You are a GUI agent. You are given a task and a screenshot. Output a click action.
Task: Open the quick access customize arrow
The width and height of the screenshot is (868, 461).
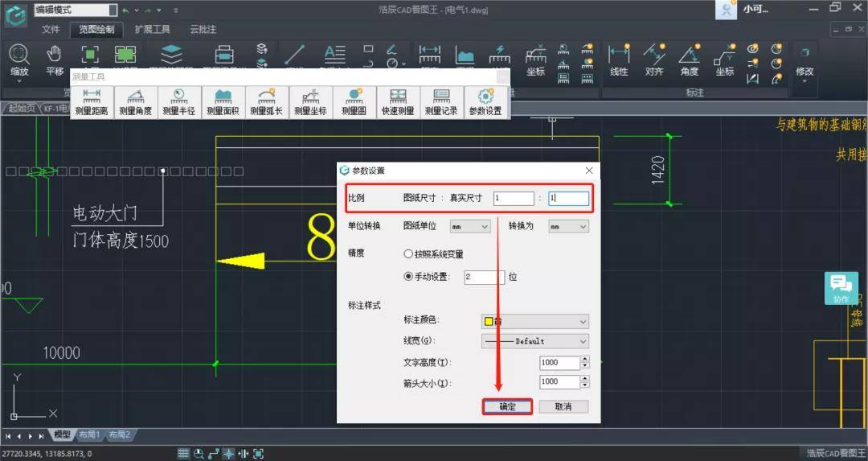[x=176, y=10]
